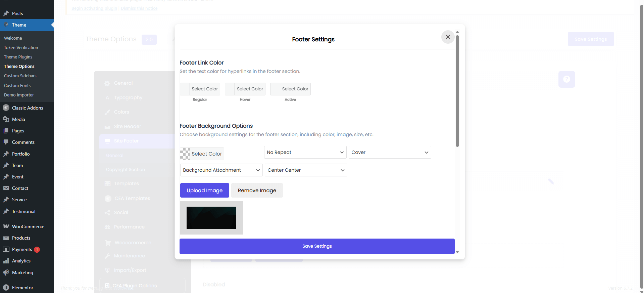Open Media via its sidebar icon
Viewport: 644px width, 293px height.
[6, 119]
